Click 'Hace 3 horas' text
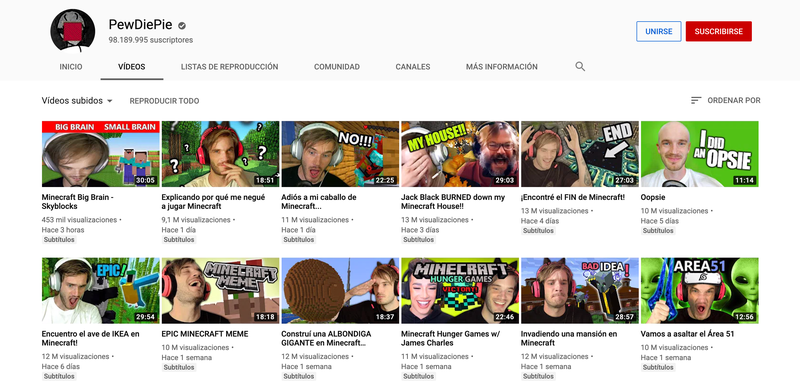This screenshot has height=392, width=800. point(63,230)
